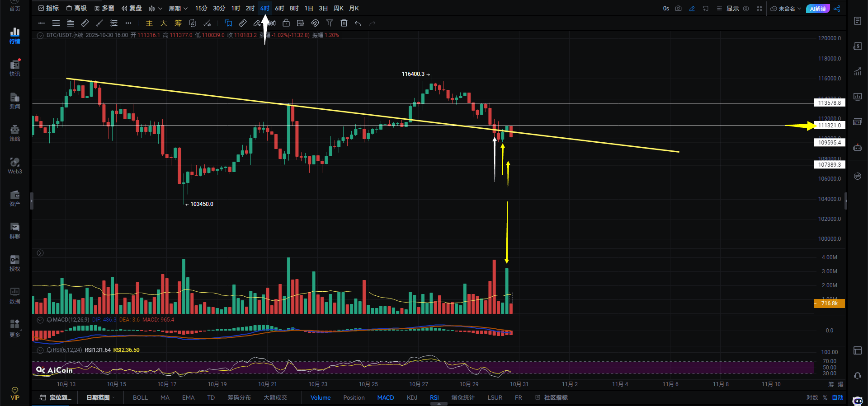Open the 群聊 group chat sidebar icon
868x406 pixels.
(15, 231)
